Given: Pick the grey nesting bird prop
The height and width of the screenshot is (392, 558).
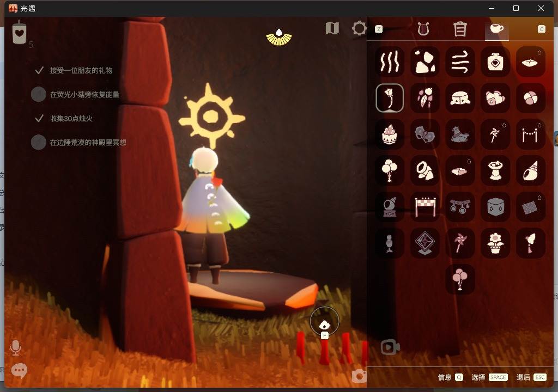Looking at the screenshot, I should coord(460,134).
